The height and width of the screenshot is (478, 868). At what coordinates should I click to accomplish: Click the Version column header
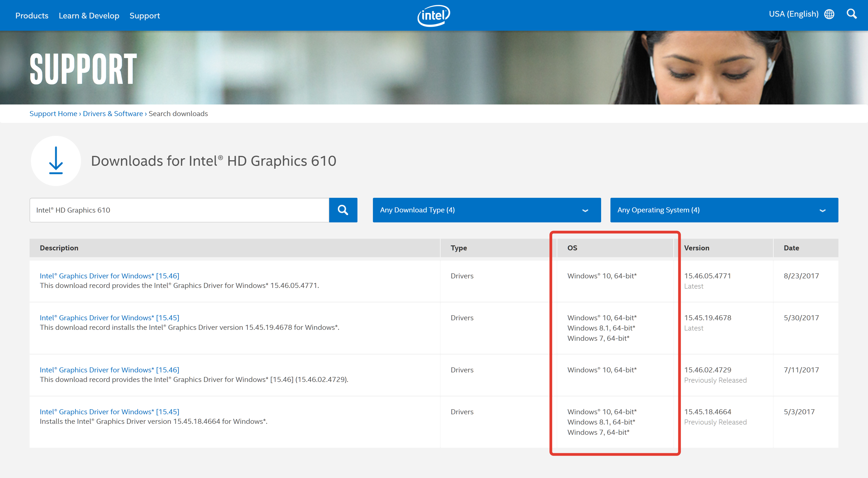(x=696, y=248)
